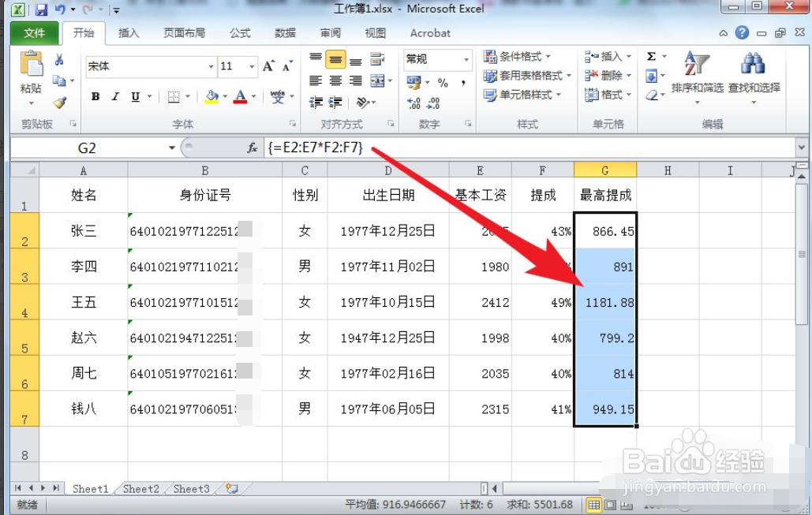Click the merge and center cells icon
This screenshot has width=812, height=515.
pyautogui.click(x=377, y=79)
